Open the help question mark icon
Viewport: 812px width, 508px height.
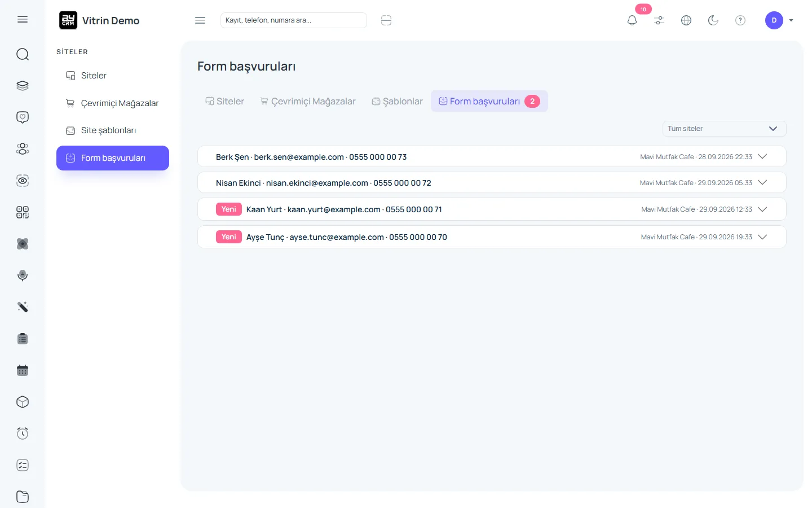click(740, 20)
